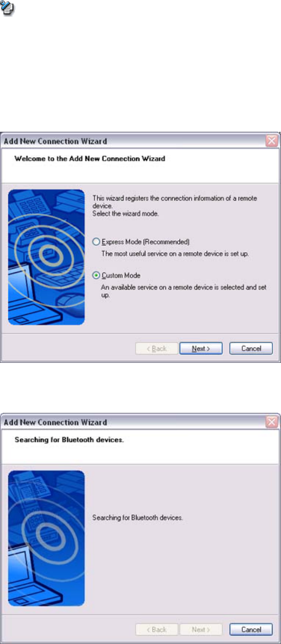Screen dimensions: 281x644
Task: Click Next in the Welcome wizard dialog
Action: tap(201, 349)
